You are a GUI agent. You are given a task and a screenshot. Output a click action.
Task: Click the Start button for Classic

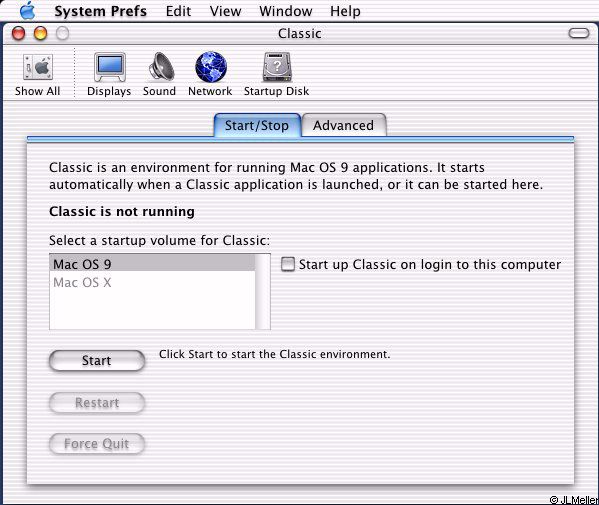coord(97,361)
